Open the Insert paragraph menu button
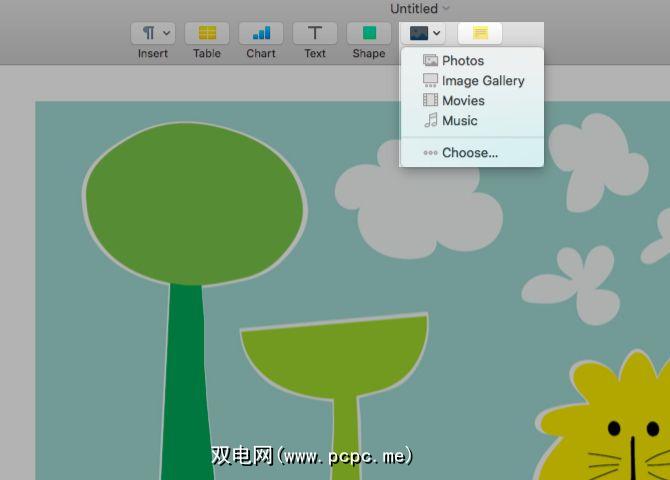 (153, 33)
